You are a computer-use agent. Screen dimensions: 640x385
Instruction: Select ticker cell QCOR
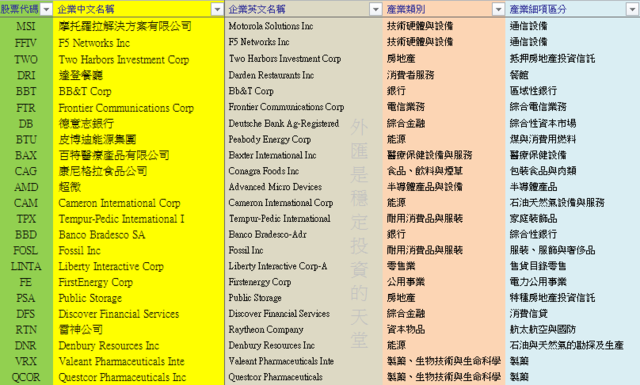click(26, 378)
